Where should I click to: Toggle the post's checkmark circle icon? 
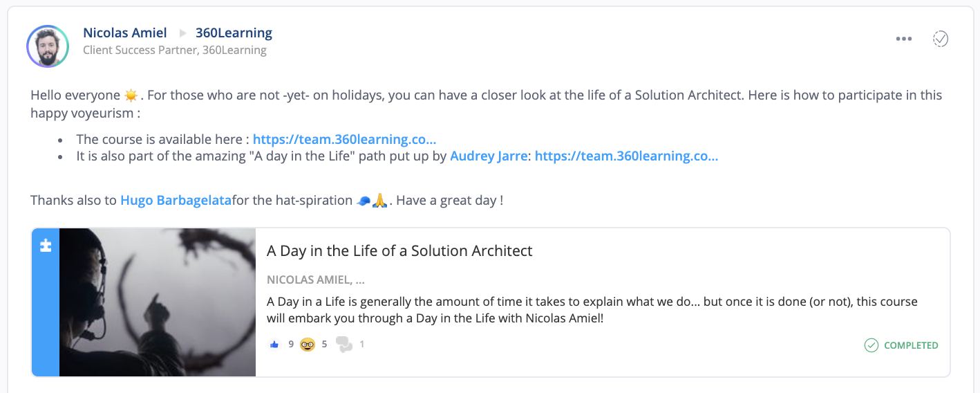click(941, 39)
